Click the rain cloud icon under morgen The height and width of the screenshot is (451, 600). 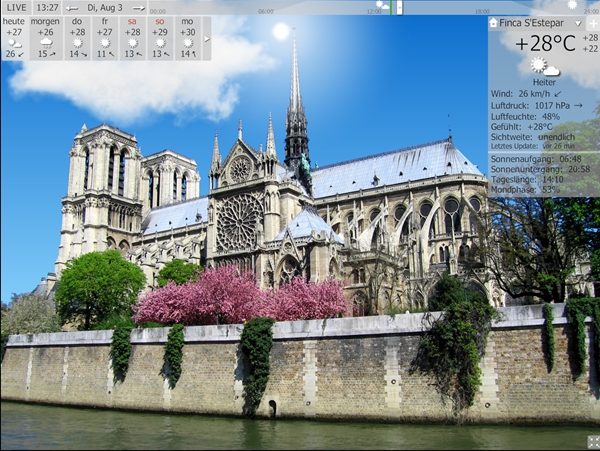click(46, 42)
